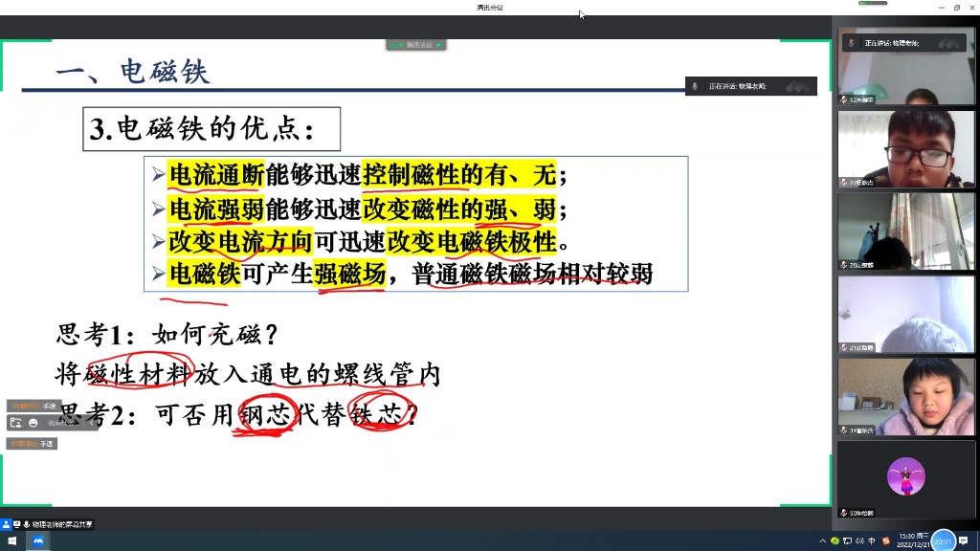
Task: Click the muted mic icon on 物理老师's video tile
Action: tap(850, 42)
